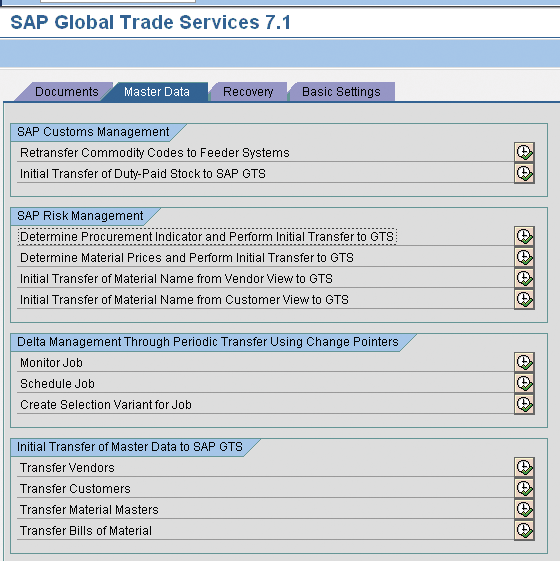Execute Create Selection Variant for Job icon
Viewport: 560px width, 561px height.
[x=524, y=404]
